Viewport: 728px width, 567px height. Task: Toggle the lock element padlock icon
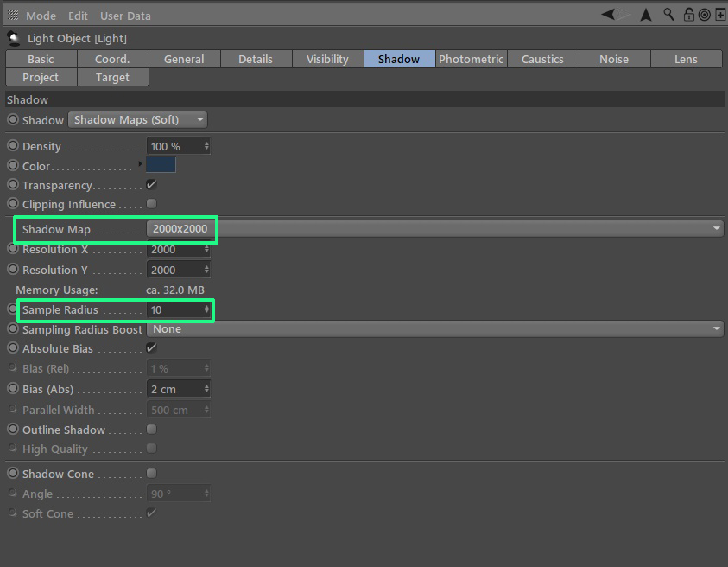pos(688,15)
